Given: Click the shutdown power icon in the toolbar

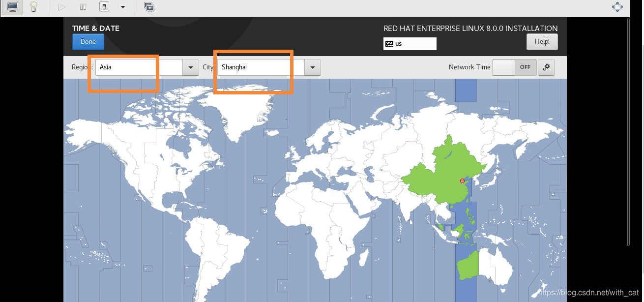Looking at the screenshot, I should pos(104,7).
